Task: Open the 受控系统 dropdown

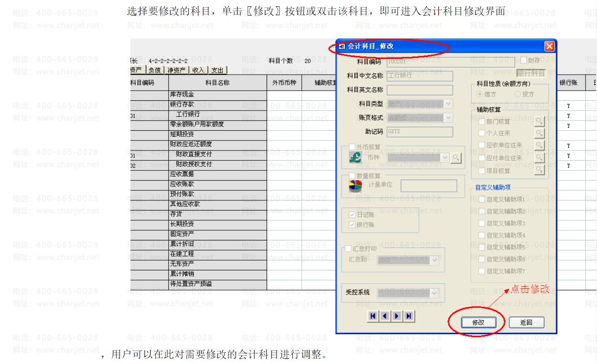Action: pyautogui.click(x=435, y=292)
